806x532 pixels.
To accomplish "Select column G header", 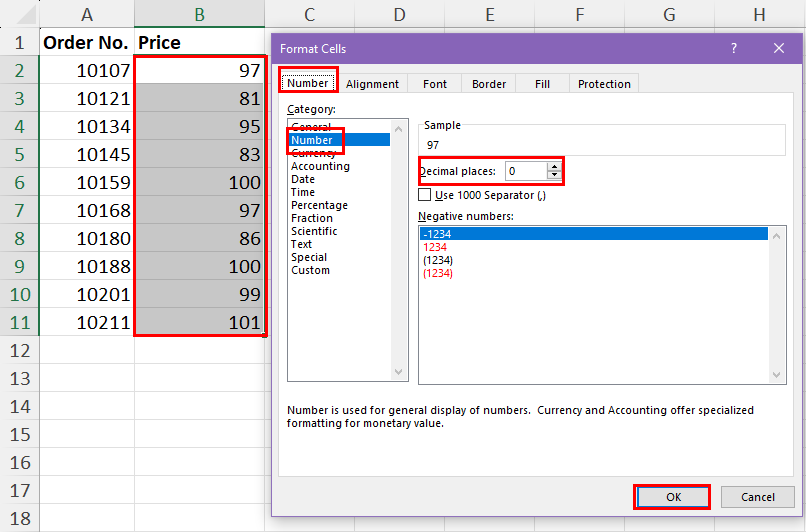I will click(669, 14).
